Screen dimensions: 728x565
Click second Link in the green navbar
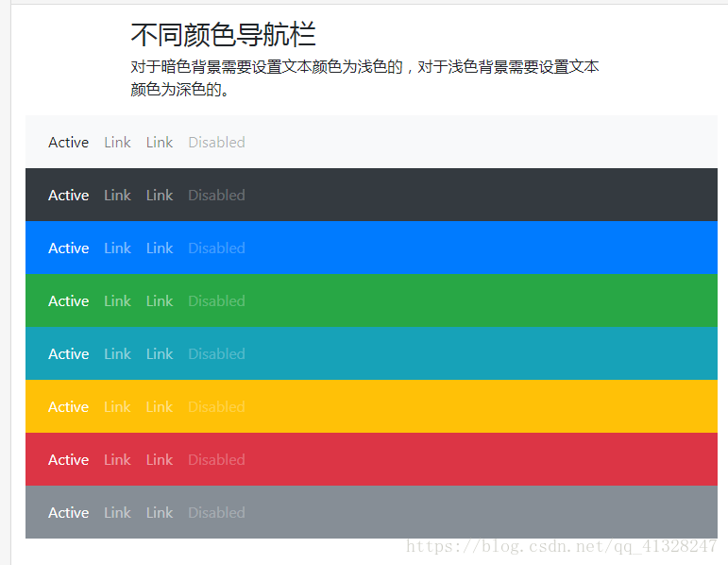point(160,301)
